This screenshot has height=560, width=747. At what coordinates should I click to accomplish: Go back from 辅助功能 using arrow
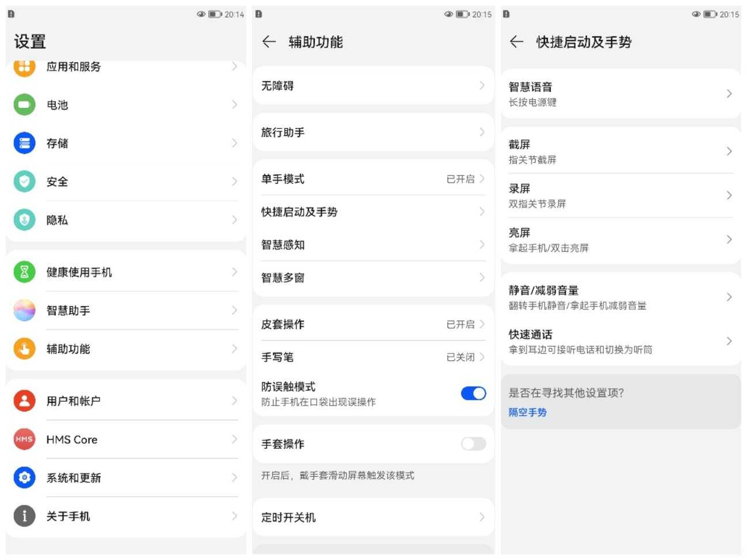(x=269, y=41)
